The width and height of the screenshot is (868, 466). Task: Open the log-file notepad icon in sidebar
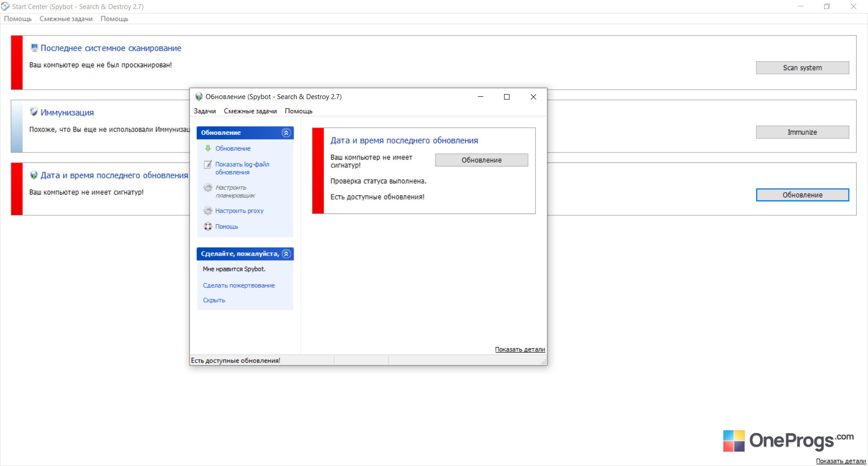pyautogui.click(x=208, y=164)
